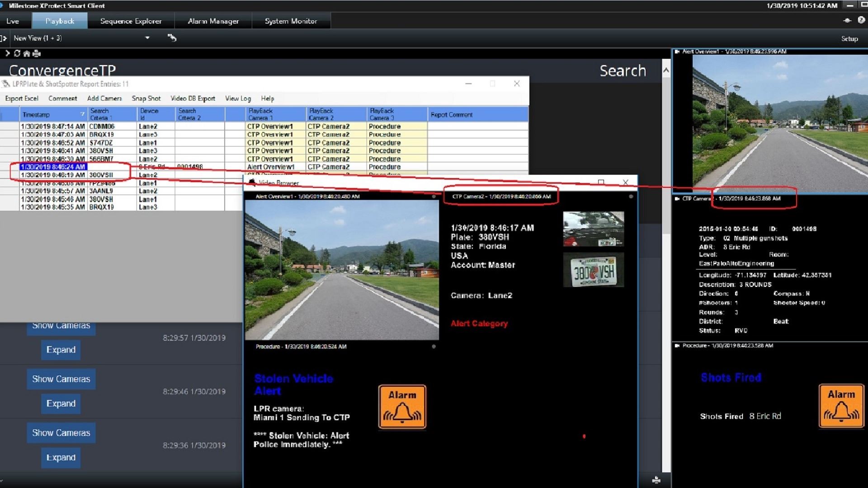
Task: Click Expand beside 8:29:57 entry
Action: [61, 350]
